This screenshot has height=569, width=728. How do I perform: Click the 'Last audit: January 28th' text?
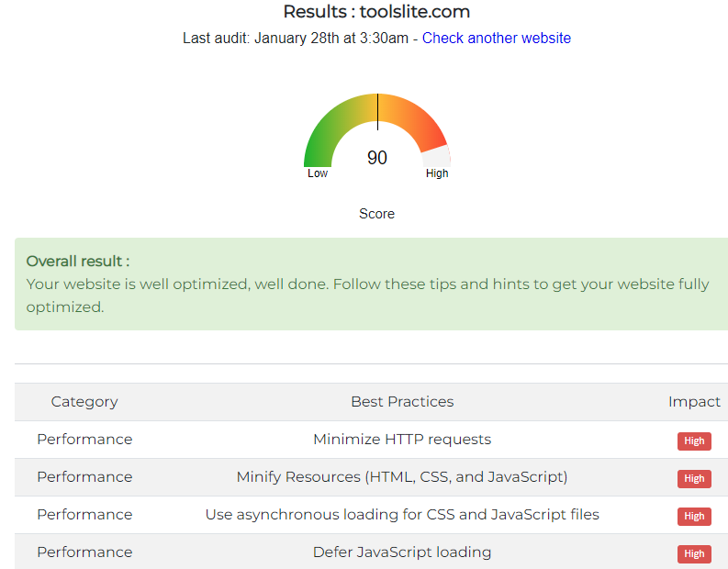pos(261,38)
